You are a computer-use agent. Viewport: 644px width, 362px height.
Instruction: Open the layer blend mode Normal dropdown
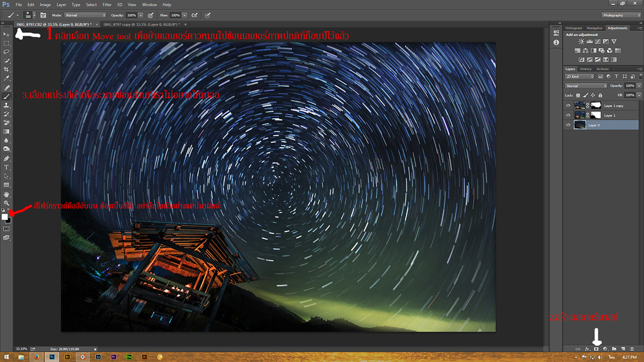586,86
